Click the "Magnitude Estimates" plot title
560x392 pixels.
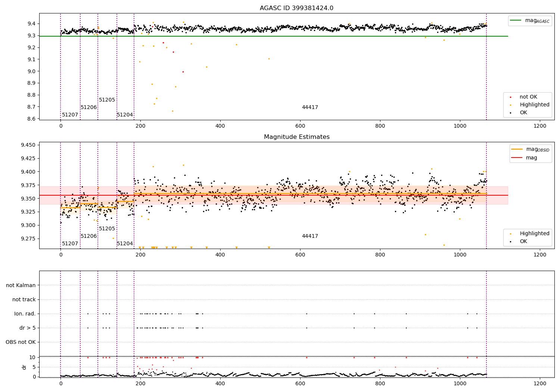tap(296, 137)
